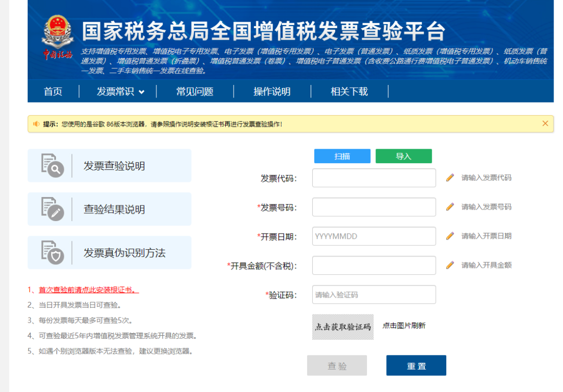Go to the 首页 menu item

tap(53, 92)
